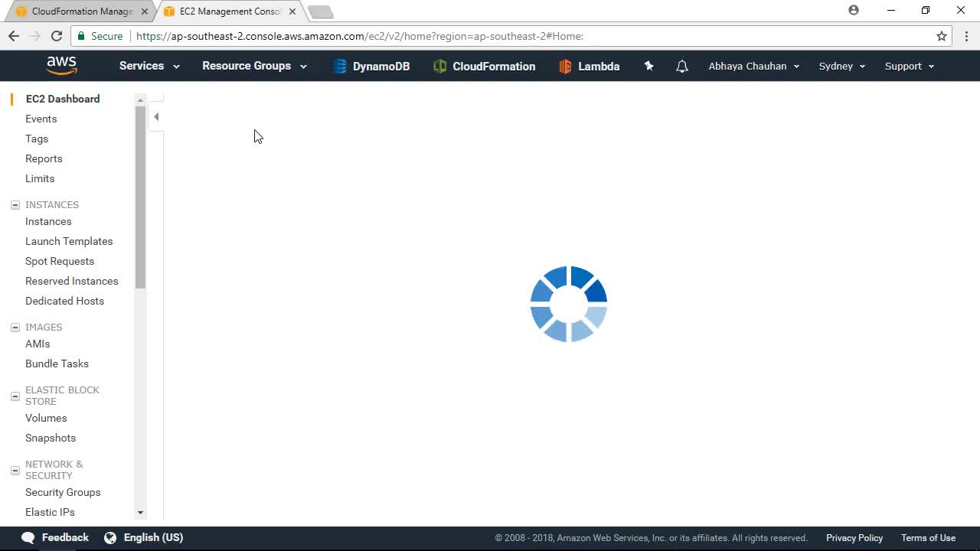
Task: Open Volumes page
Action: (46, 418)
